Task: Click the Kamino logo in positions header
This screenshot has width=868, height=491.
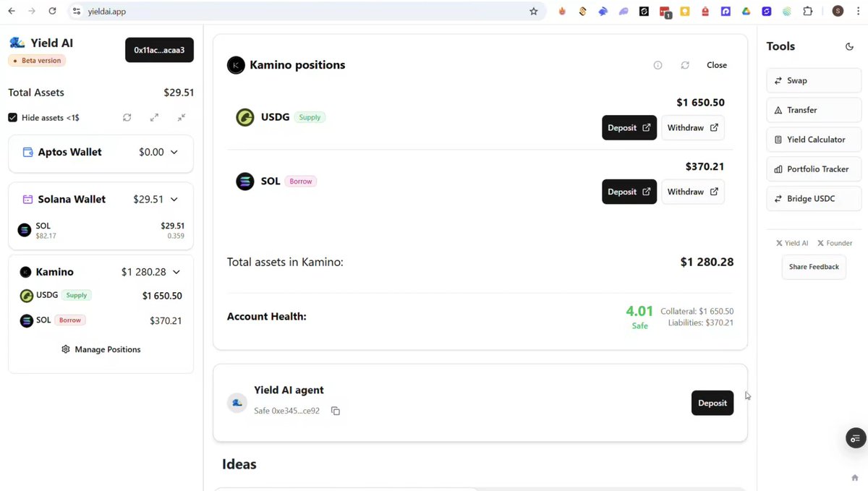Action: point(236,65)
